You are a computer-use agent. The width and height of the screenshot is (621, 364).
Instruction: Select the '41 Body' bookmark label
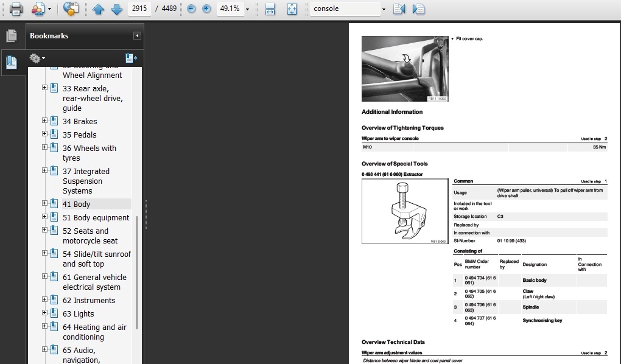click(77, 205)
